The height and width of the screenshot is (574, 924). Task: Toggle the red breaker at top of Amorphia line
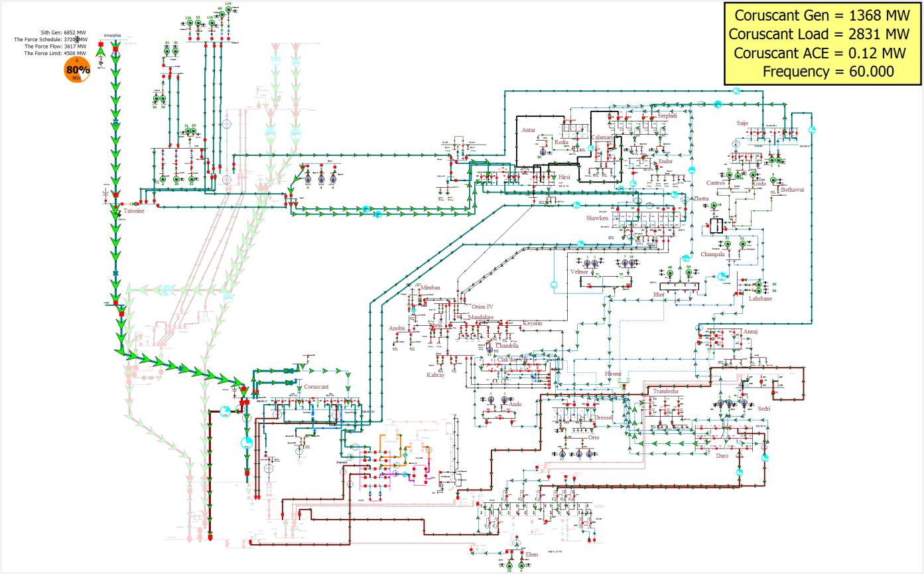tap(115, 49)
